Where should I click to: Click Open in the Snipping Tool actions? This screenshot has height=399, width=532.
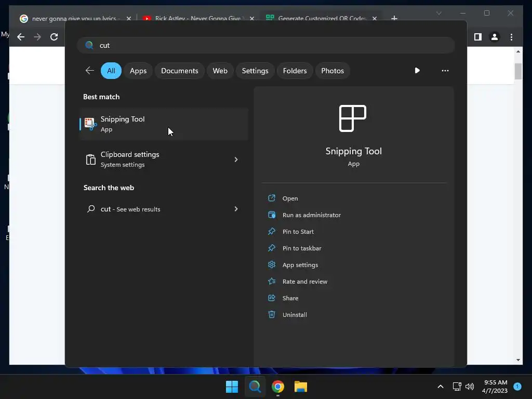point(290,198)
